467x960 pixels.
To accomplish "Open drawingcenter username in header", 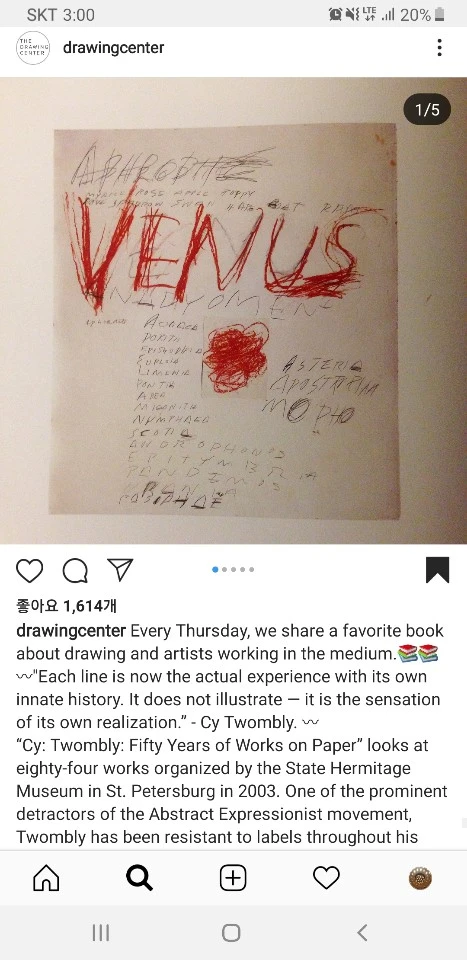I will point(113,48).
